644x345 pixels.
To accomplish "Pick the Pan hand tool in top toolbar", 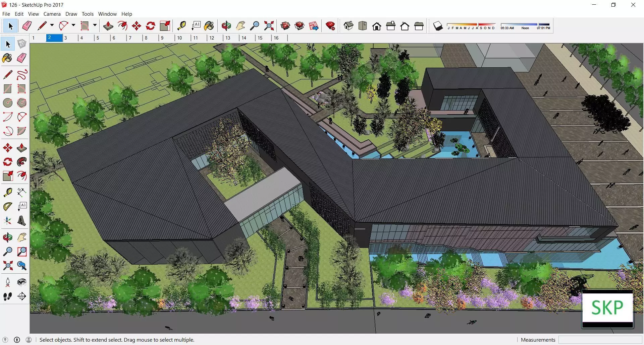I will [240, 26].
